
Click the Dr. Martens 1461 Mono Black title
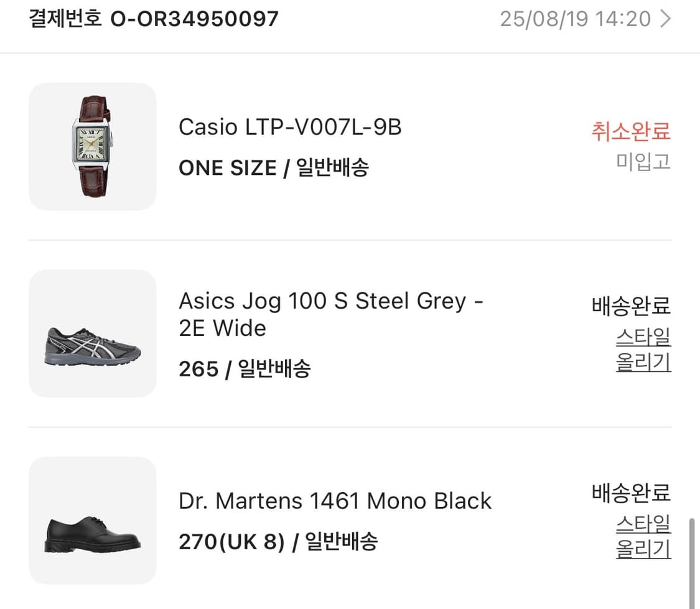click(x=335, y=501)
